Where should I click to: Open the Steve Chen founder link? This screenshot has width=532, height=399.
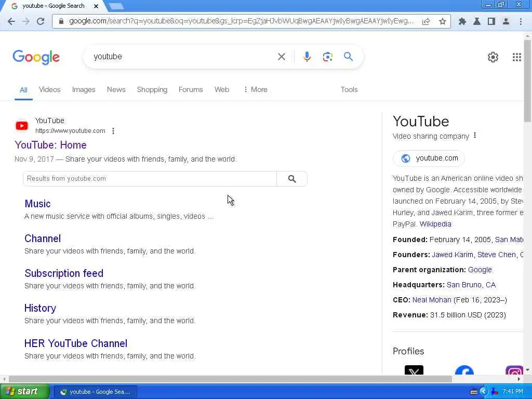click(x=497, y=255)
